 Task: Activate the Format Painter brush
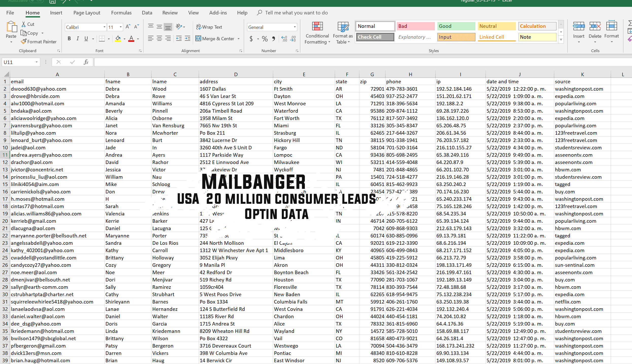click(x=24, y=41)
